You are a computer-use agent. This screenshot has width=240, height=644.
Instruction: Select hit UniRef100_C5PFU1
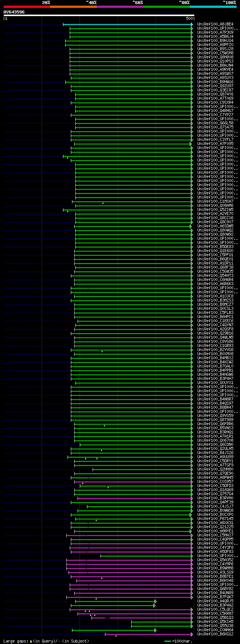pos(215,255)
